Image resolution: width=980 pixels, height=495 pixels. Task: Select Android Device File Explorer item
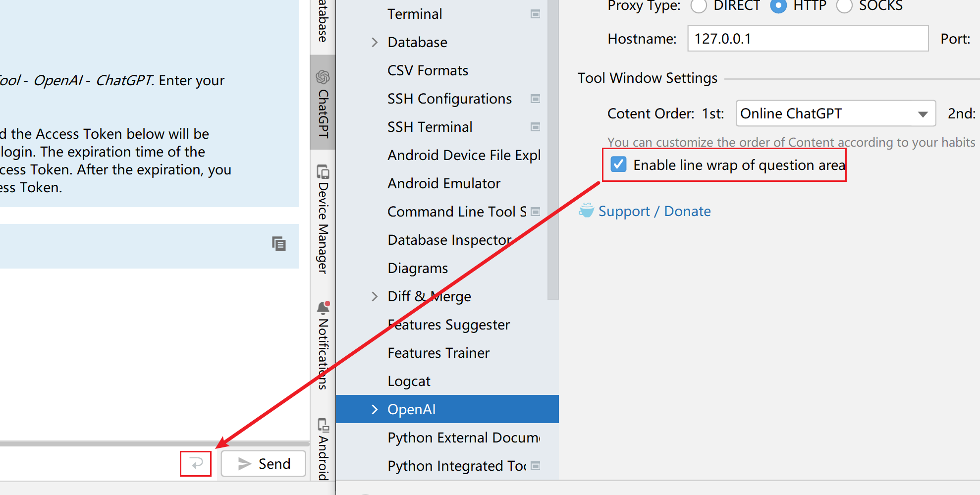pos(464,155)
